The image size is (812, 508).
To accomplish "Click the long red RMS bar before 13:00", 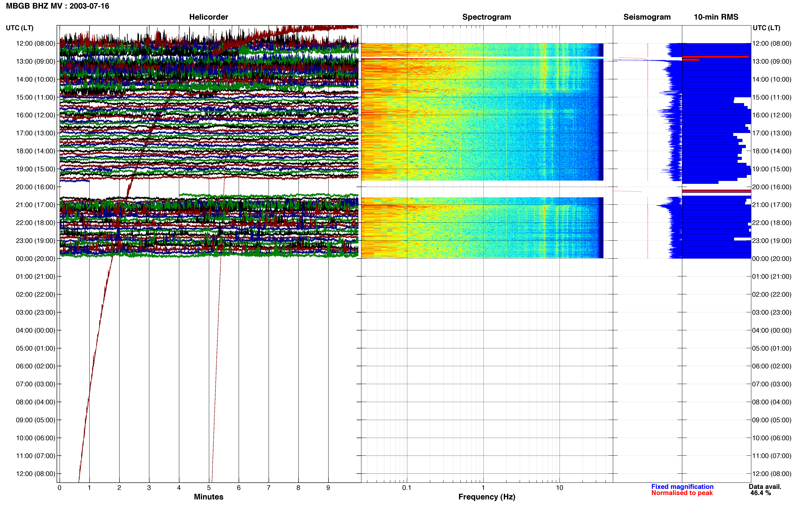I will point(715,57).
